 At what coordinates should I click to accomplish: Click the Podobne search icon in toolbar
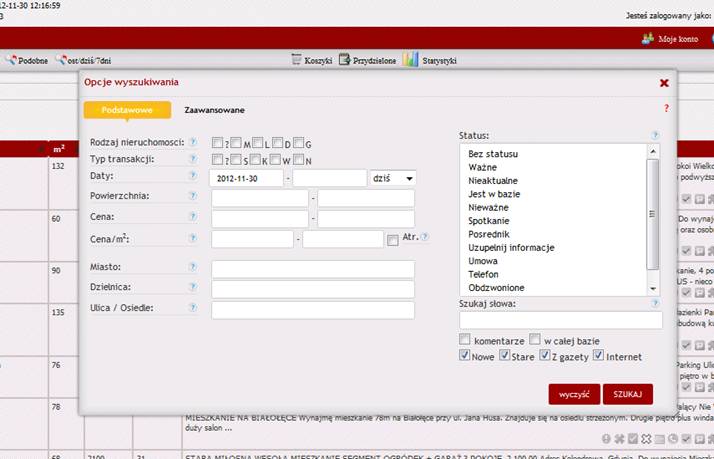pyautogui.click(x=11, y=60)
